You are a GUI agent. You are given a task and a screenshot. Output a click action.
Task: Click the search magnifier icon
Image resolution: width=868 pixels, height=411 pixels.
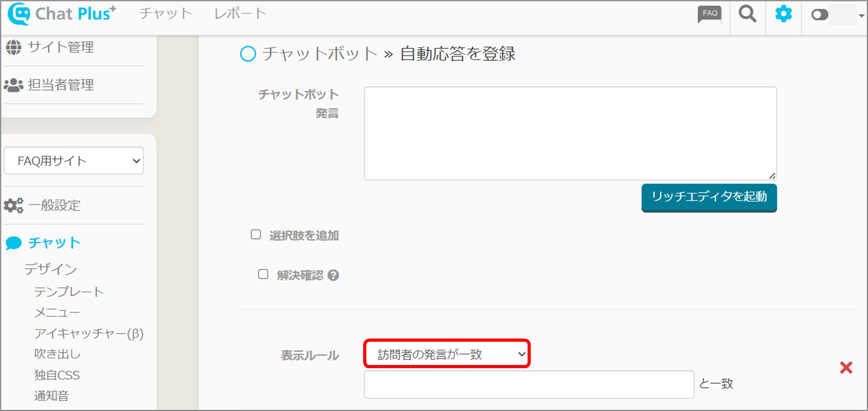747,14
